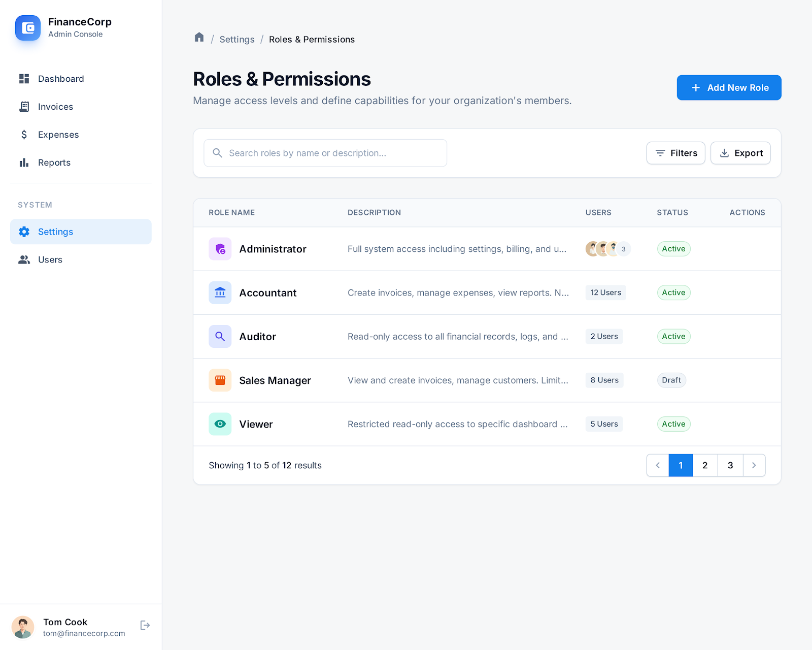Image resolution: width=812 pixels, height=650 pixels.
Task: Click the Auditor magnifier role icon
Action: click(x=220, y=336)
